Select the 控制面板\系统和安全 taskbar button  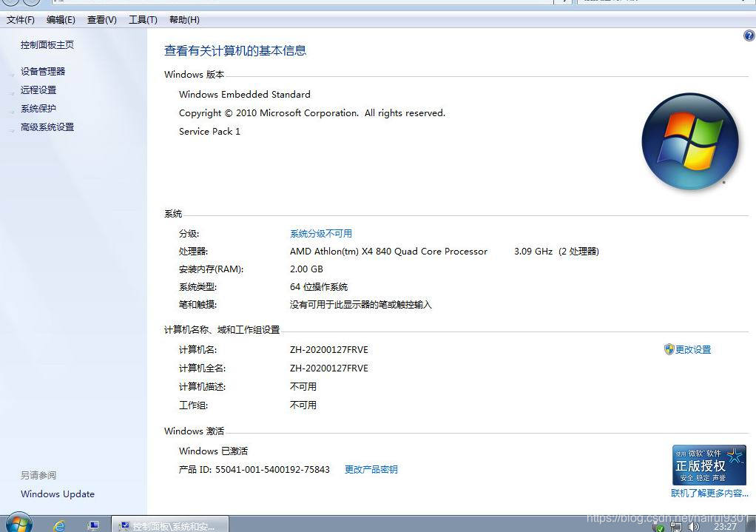point(170,525)
